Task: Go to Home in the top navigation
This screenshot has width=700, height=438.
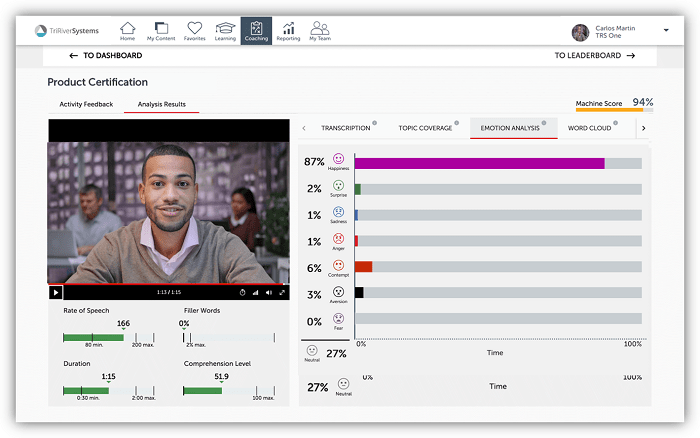Action: (127, 31)
